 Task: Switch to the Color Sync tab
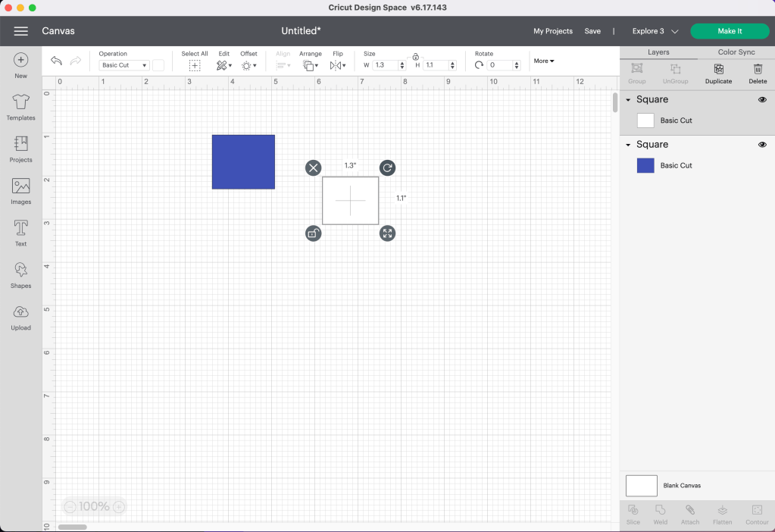tap(736, 52)
